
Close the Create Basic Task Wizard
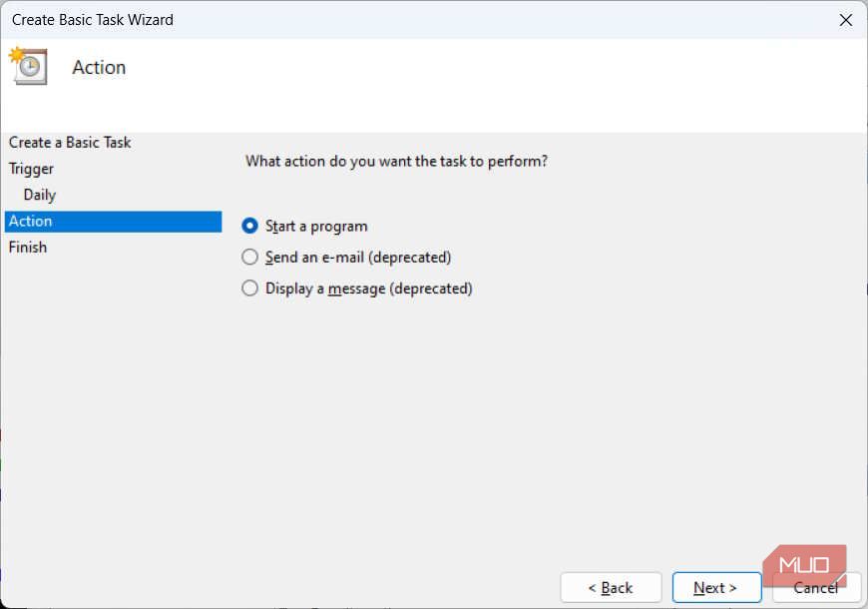pyautogui.click(x=846, y=19)
